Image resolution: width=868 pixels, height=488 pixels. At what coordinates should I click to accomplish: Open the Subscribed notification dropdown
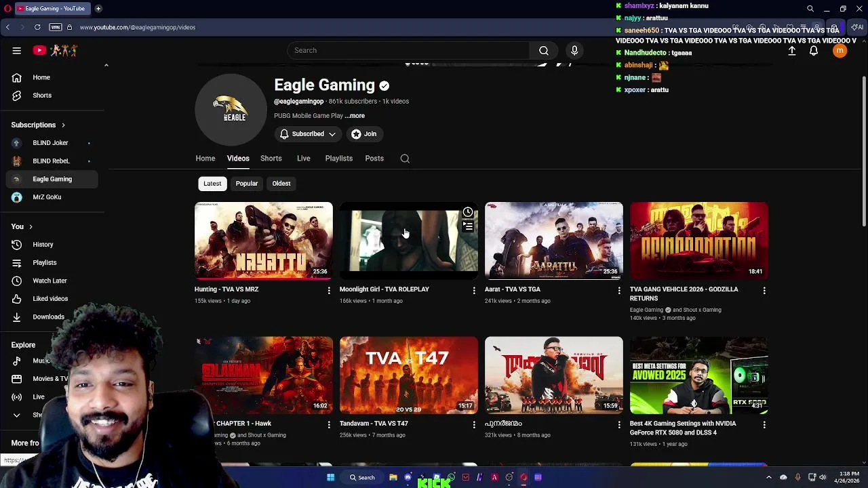(x=308, y=134)
